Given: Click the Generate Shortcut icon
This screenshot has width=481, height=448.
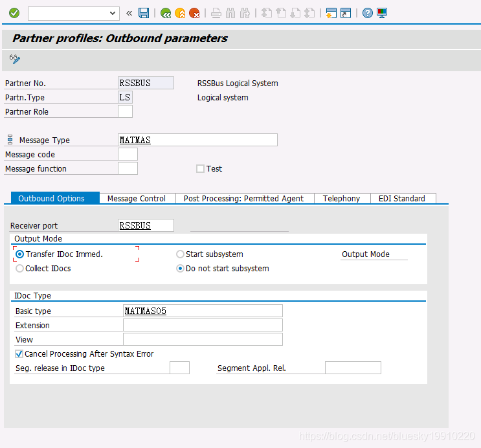Looking at the screenshot, I should [346, 13].
